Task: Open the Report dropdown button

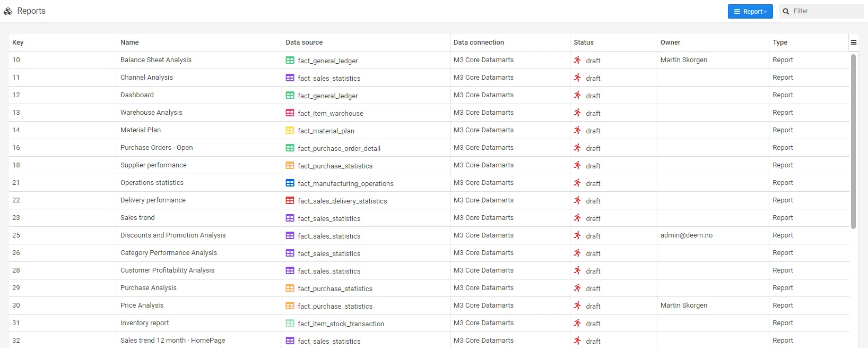Action: [x=750, y=11]
